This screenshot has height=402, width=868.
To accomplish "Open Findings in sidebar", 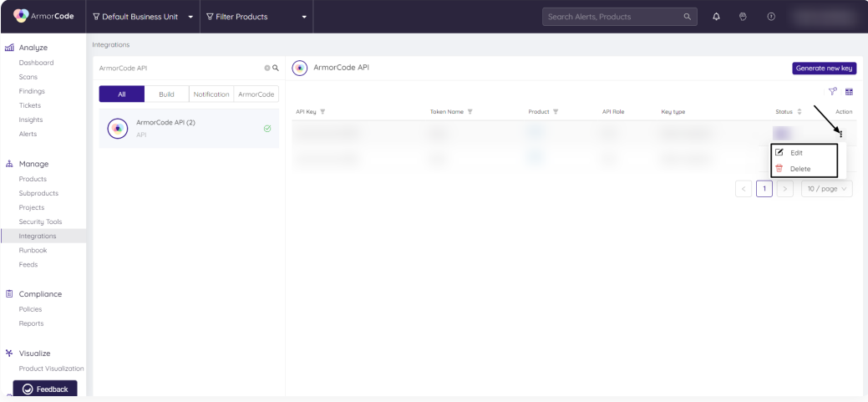I will (32, 91).
